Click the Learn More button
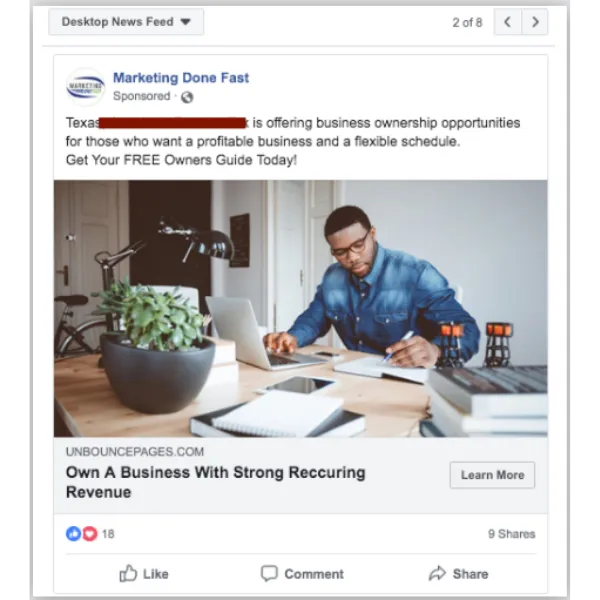 pos(492,475)
